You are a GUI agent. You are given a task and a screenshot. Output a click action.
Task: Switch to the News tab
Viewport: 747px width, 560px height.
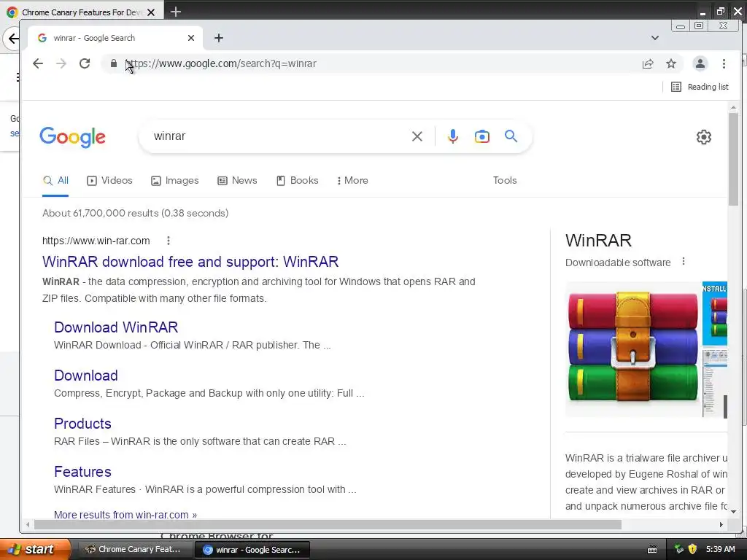pos(237,181)
